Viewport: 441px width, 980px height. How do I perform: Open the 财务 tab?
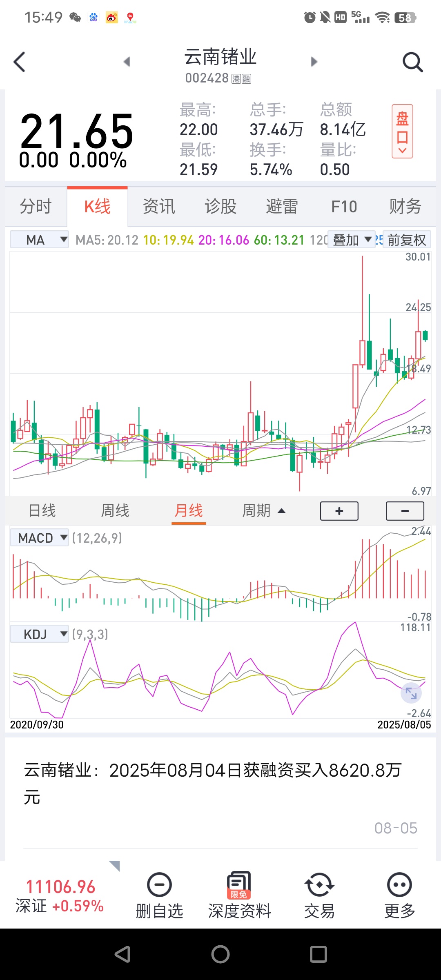coord(405,206)
